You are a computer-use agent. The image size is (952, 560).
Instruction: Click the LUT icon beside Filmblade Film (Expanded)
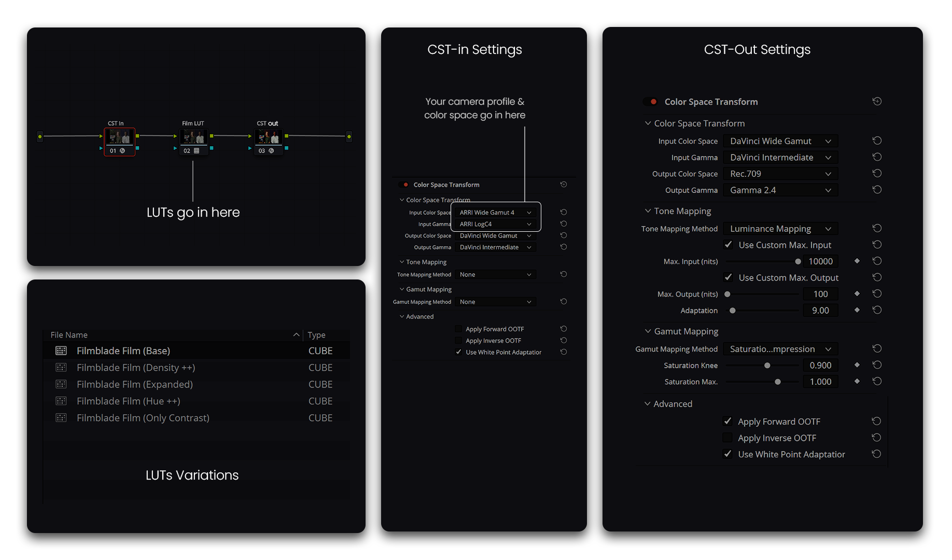(x=61, y=384)
